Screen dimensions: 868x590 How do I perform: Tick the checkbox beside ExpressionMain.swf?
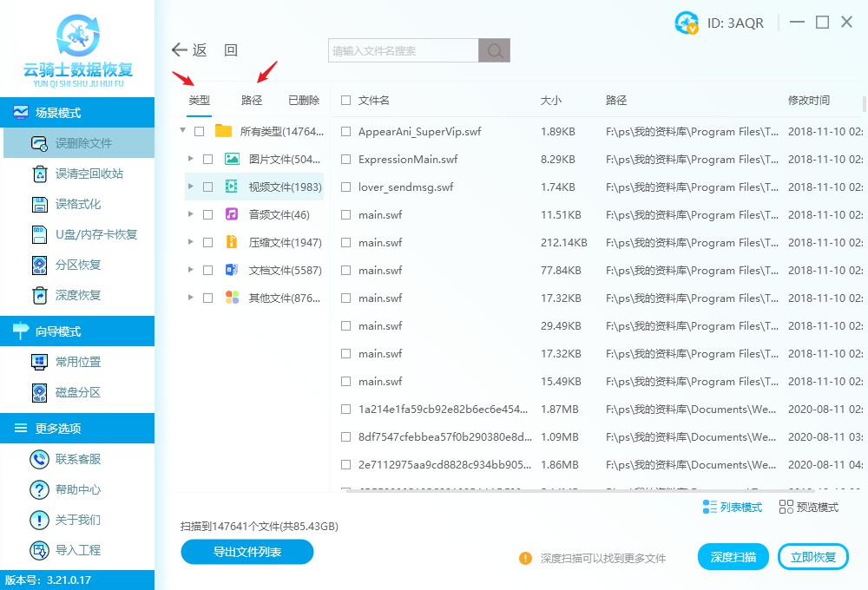coord(346,160)
